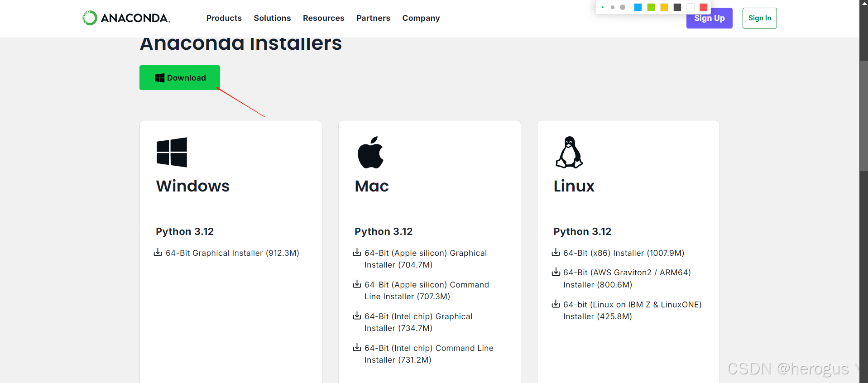Download AWS Graviton2 / ARM64 Installer (800.6M)
Screen dimensions: 868x383
627,278
